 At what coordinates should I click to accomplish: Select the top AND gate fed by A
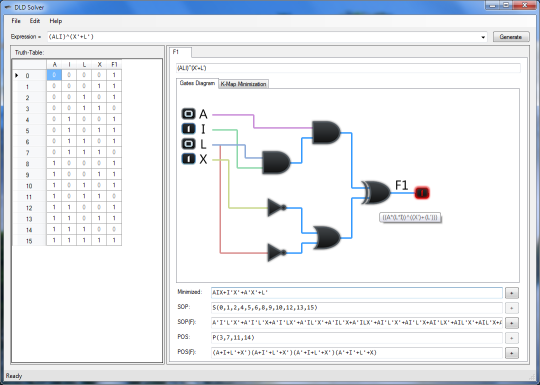[326, 132]
